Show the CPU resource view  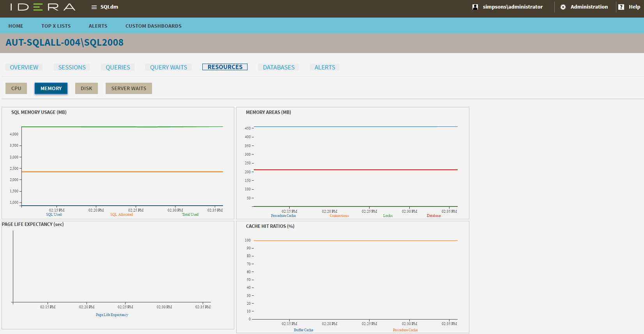click(x=16, y=89)
